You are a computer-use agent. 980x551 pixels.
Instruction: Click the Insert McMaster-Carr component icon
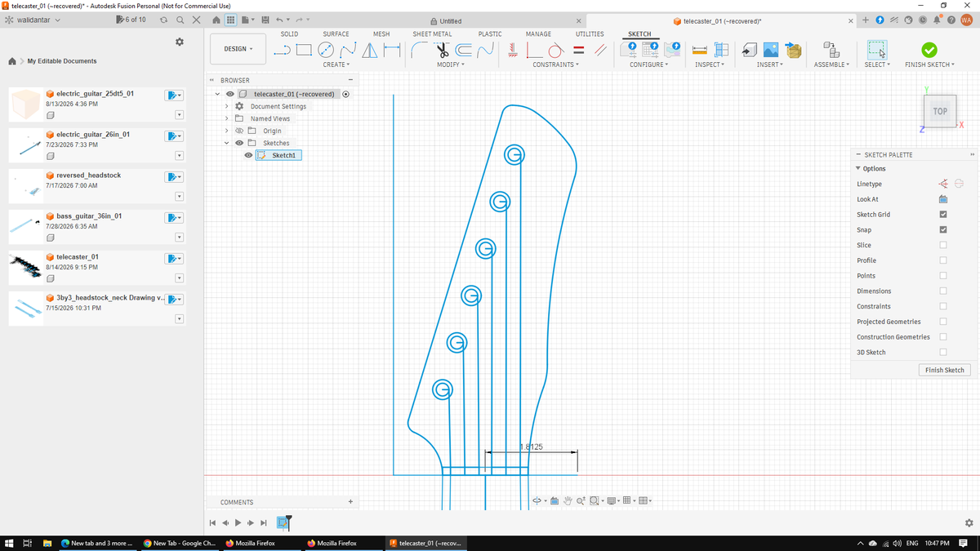click(793, 50)
